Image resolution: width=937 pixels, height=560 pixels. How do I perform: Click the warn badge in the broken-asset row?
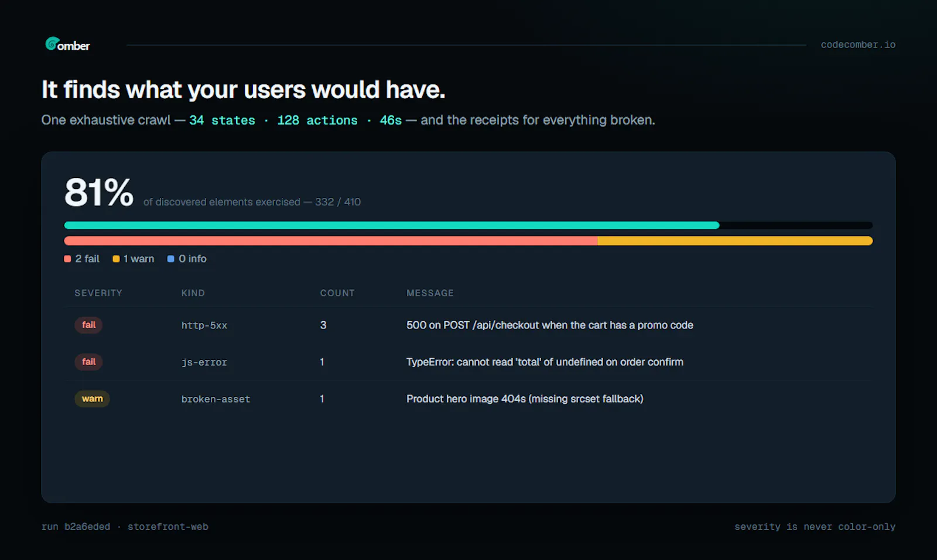click(92, 398)
